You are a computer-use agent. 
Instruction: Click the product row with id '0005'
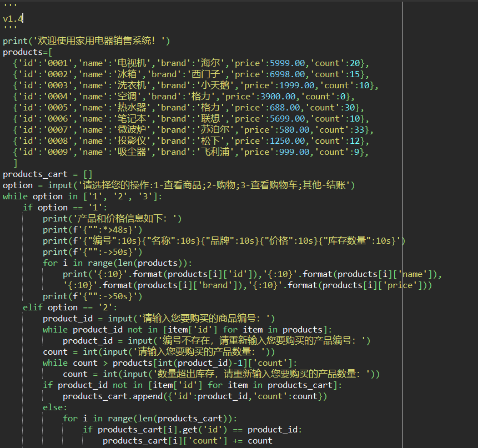[188, 108]
